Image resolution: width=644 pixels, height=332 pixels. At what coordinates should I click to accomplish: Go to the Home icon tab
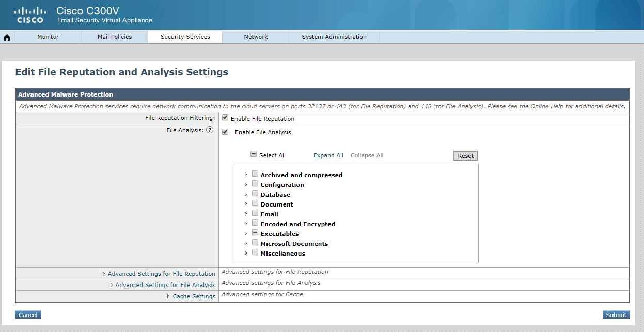click(x=7, y=37)
